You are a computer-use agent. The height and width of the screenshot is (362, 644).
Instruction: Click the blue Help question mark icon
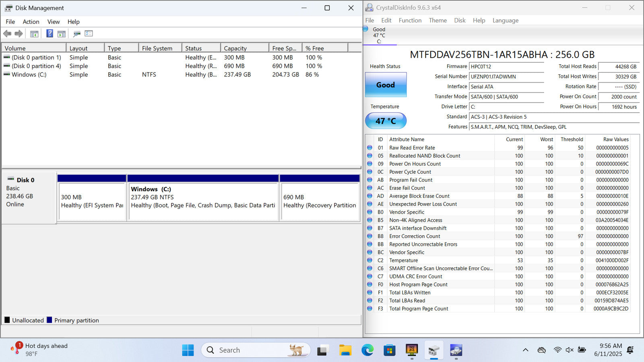coord(50,34)
